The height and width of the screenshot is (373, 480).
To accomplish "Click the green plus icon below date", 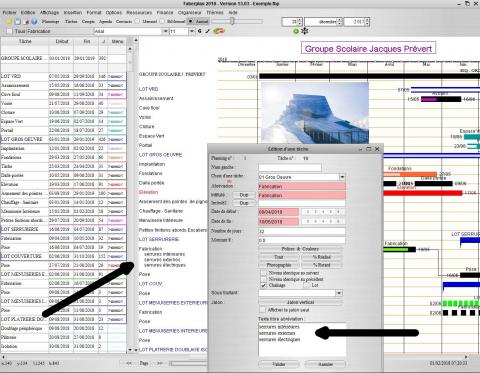I will (295, 31).
